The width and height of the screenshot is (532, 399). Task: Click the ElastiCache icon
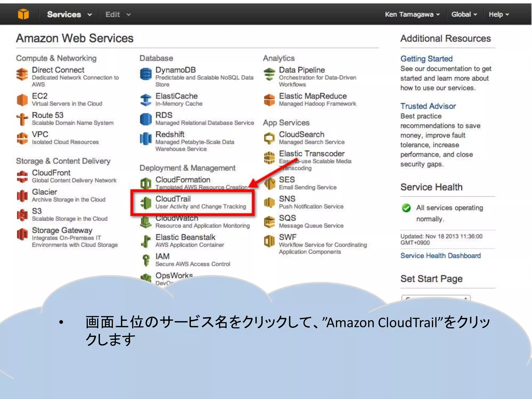point(146,100)
